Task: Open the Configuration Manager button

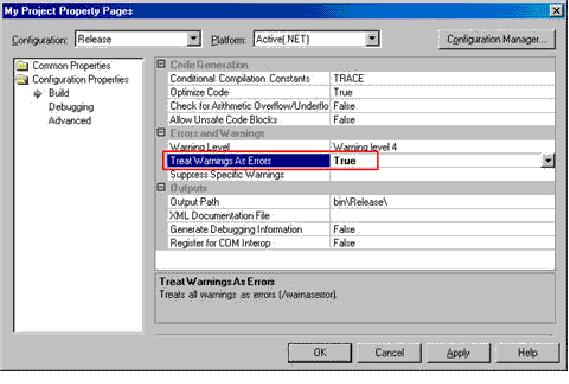Action: click(x=496, y=39)
